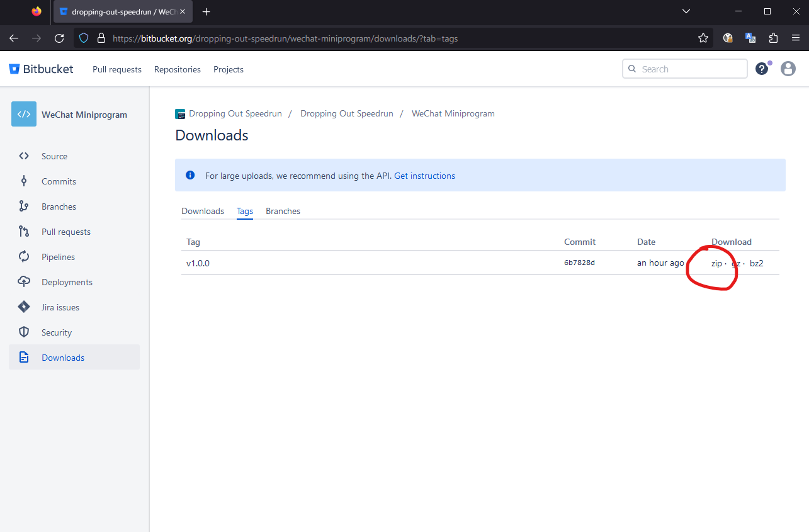Click the Date column header
The height and width of the screenshot is (532, 809).
coord(646,242)
